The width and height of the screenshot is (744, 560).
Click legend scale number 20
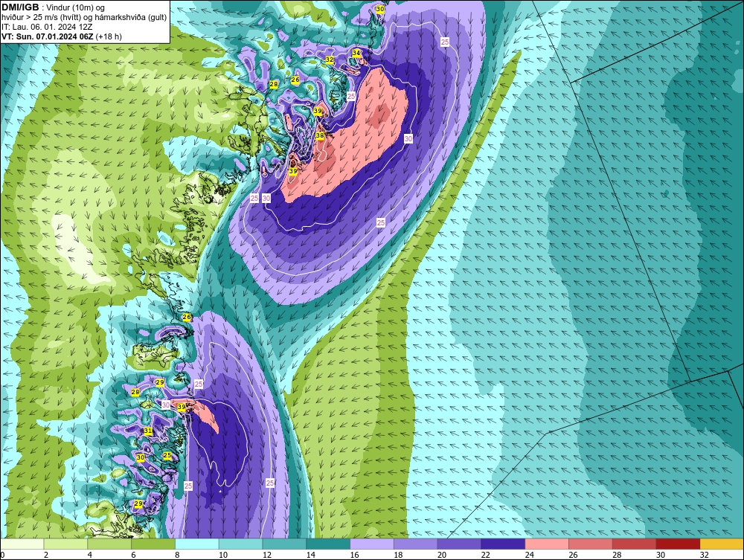[x=442, y=555]
